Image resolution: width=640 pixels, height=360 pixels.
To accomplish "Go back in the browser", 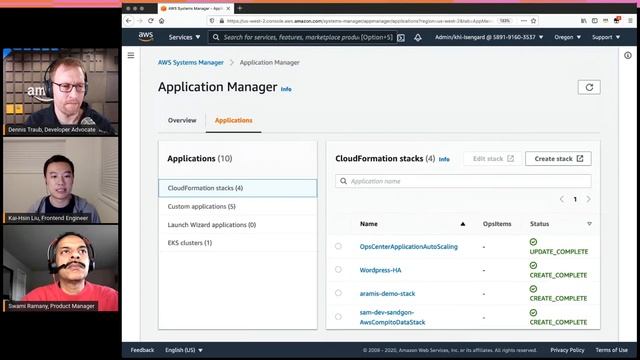I will pyautogui.click(x=129, y=20).
